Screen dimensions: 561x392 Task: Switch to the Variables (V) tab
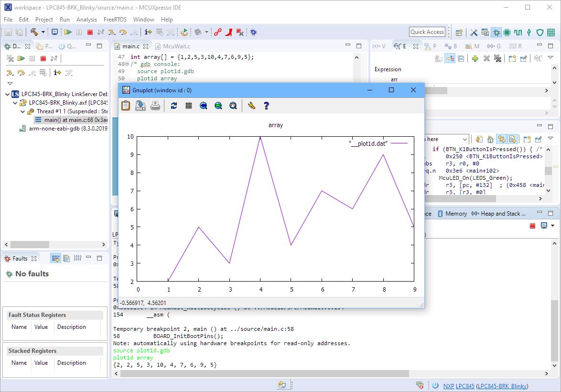pos(379,46)
